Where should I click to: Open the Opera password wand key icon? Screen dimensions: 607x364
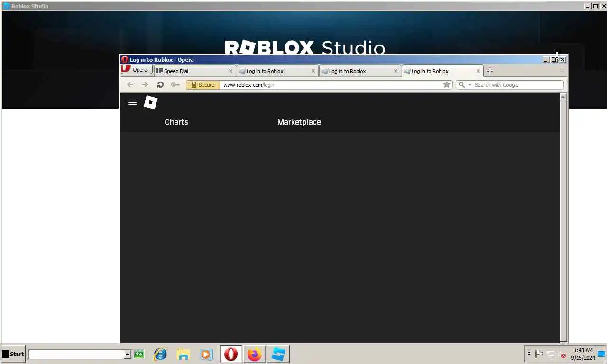(x=175, y=85)
